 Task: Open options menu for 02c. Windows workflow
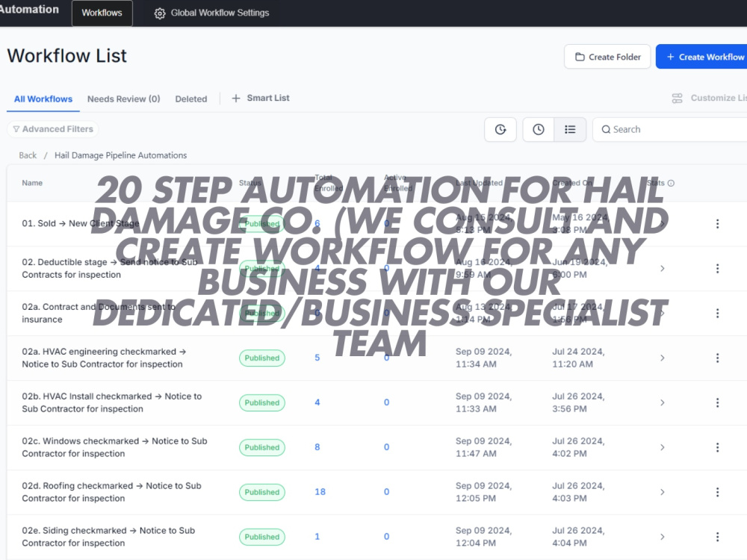pyautogui.click(x=717, y=447)
